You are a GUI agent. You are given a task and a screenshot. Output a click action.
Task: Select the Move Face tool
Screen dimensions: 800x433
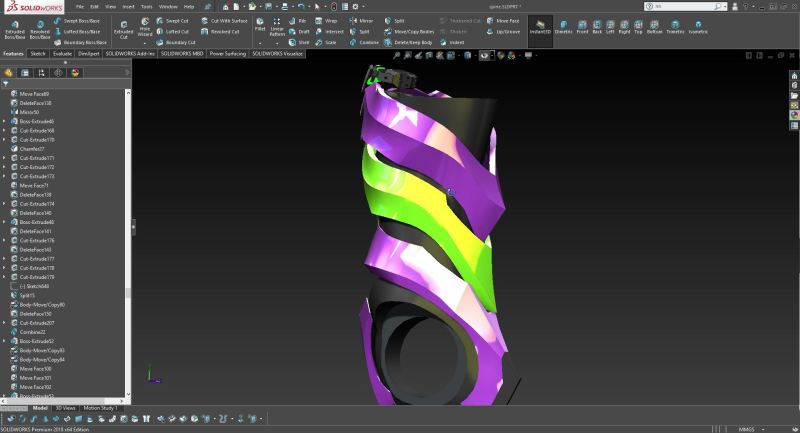tap(503, 21)
